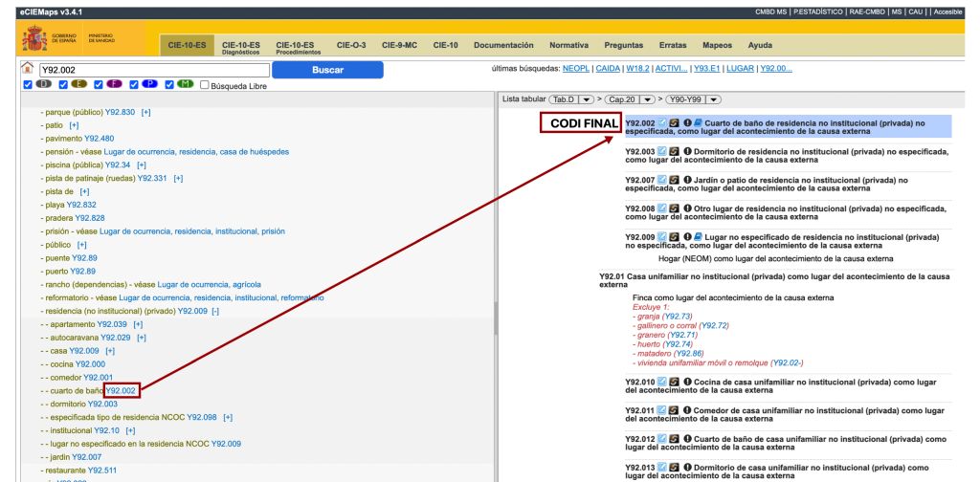Click the exclamation info icon for Y92.011
Screen dimensions: 980x482
(687, 410)
